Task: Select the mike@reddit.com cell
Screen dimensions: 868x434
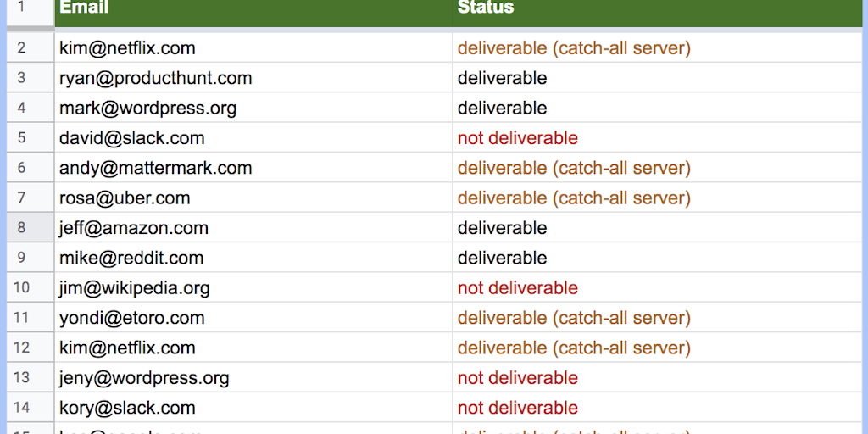Action: point(253,258)
